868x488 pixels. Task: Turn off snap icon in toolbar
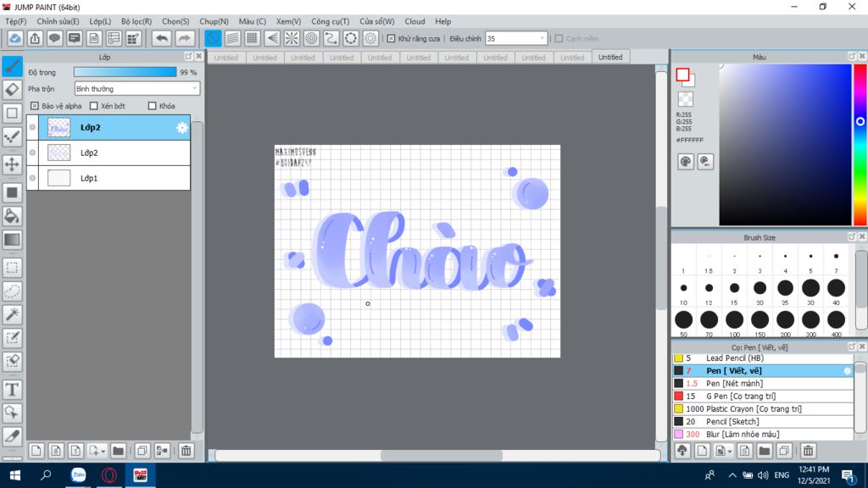[213, 38]
